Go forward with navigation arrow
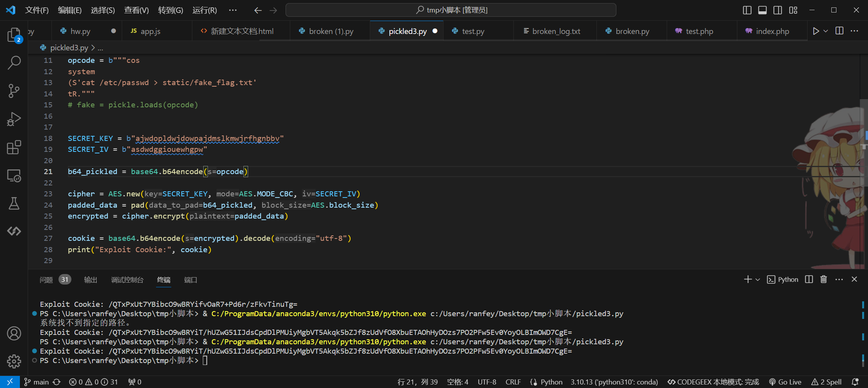Viewport: 868px width, 388px height. pyautogui.click(x=273, y=11)
